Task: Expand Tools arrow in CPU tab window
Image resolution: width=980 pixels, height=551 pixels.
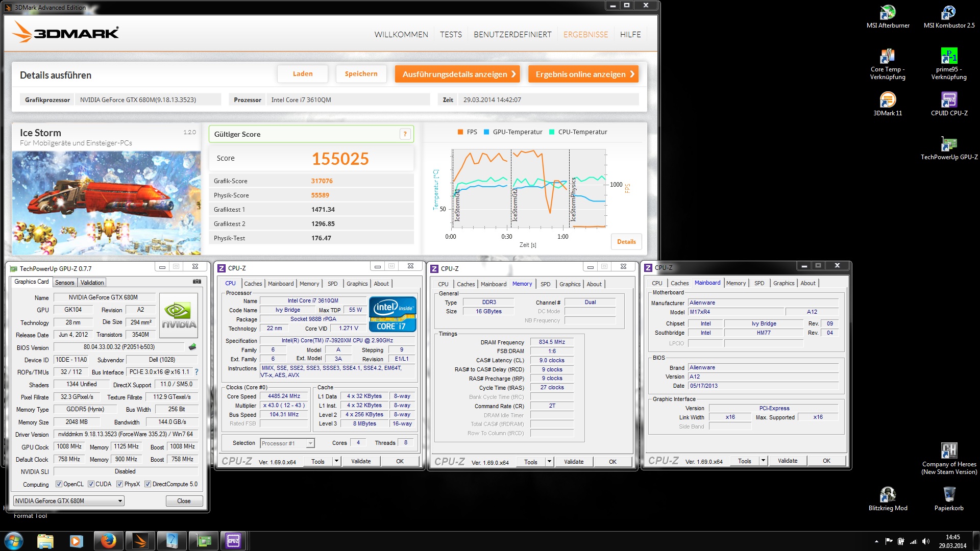Action: 336,461
